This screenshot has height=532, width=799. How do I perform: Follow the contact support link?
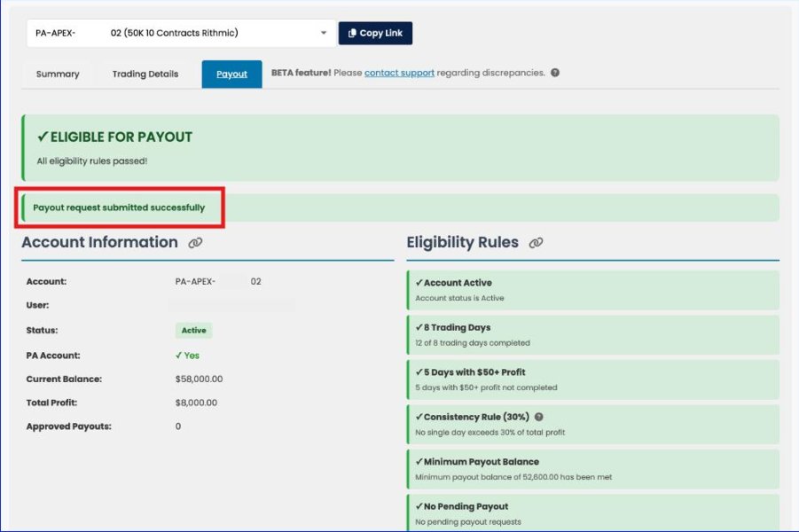click(x=399, y=73)
